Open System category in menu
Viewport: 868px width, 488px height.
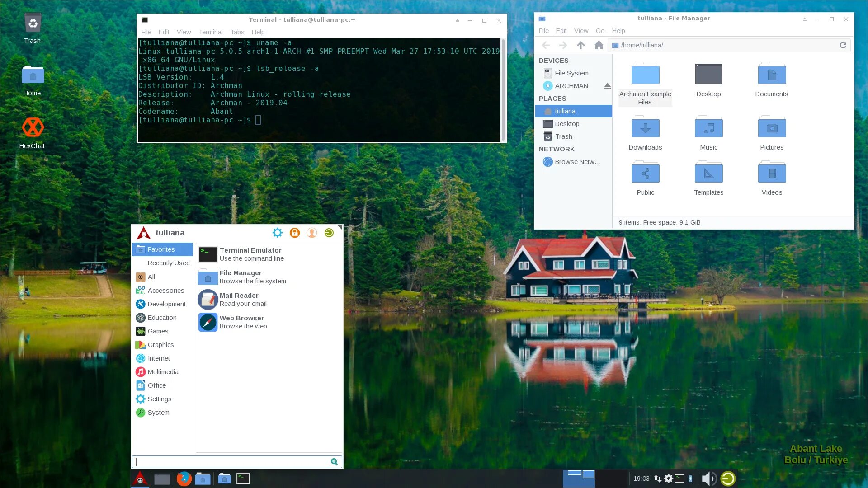163,413
